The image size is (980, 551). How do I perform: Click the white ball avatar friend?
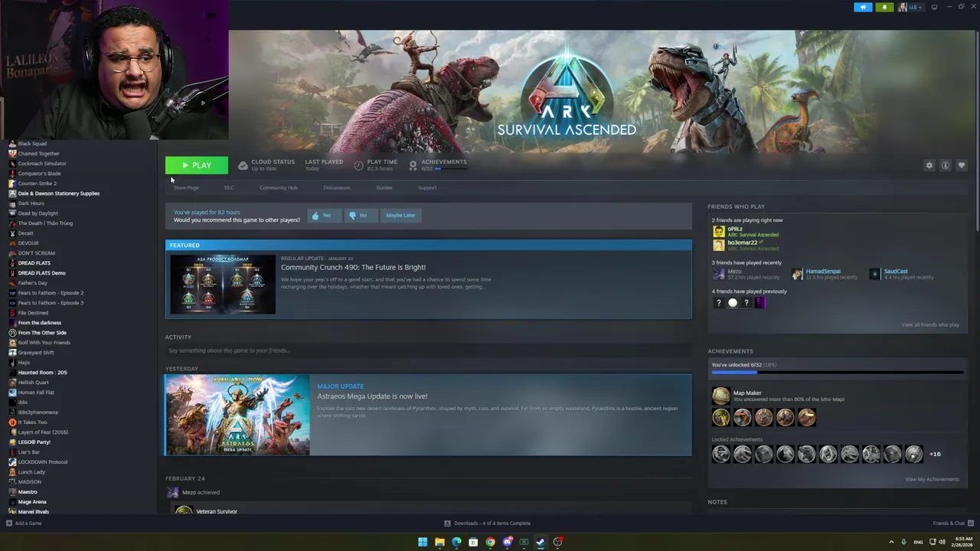point(733,303)
